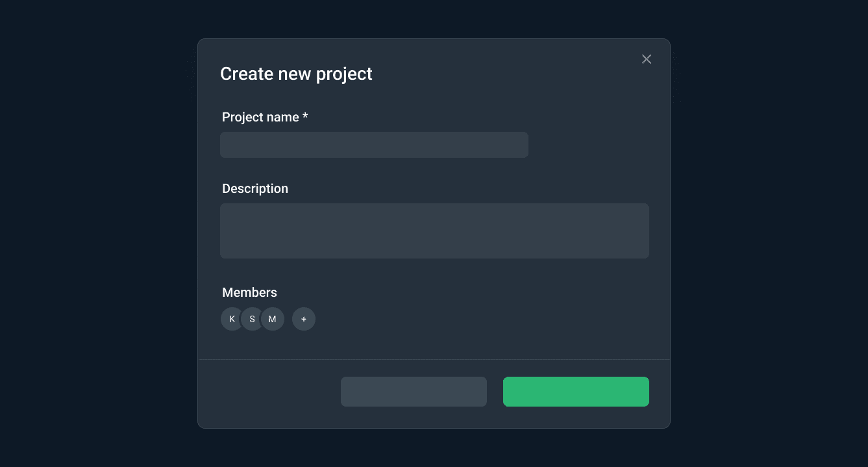Click the Create new project heading

click(296, 74)
